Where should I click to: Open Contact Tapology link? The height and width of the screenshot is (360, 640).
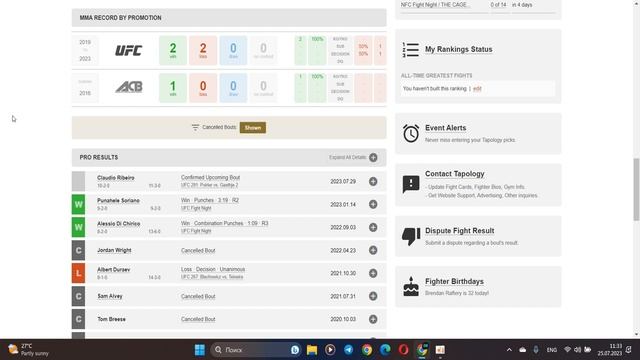pos(455,174)
